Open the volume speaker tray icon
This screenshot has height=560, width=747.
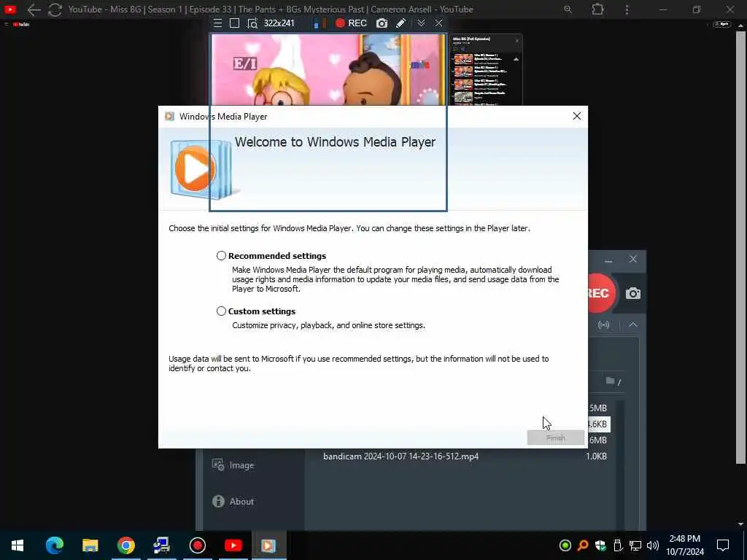(653, 545)
